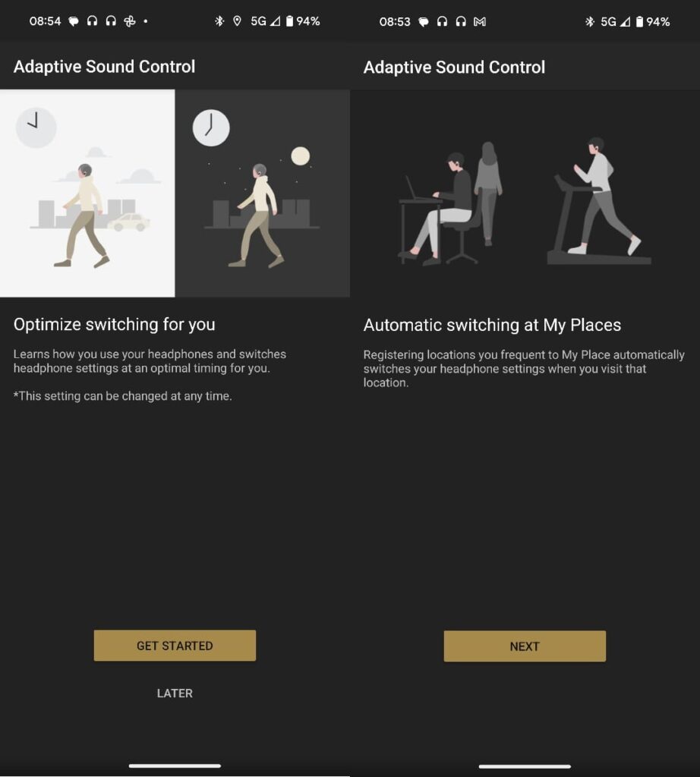Tap the left screen's home gesture bar

[x=175, y=765]
